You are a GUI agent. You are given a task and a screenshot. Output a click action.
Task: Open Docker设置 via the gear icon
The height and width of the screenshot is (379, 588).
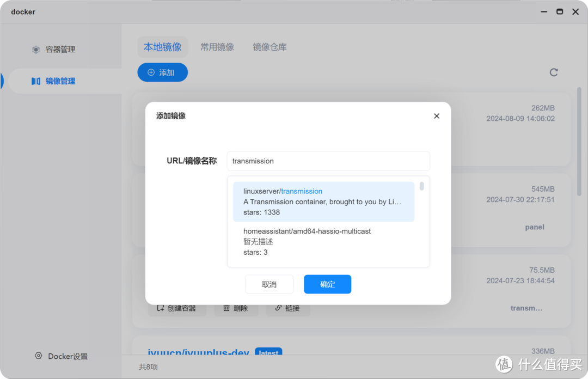38,356
